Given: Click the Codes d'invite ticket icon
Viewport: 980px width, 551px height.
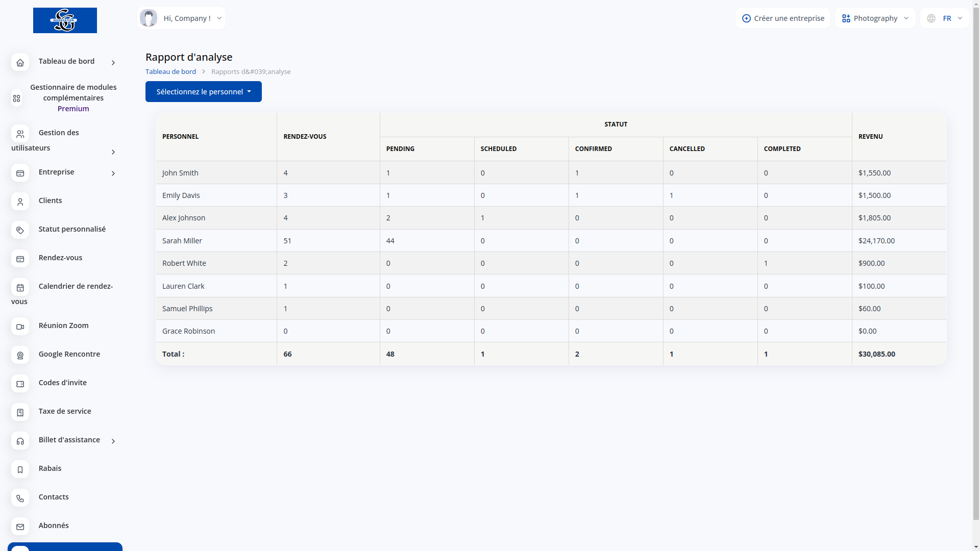Looking at the screenshot, I should 20,384.
